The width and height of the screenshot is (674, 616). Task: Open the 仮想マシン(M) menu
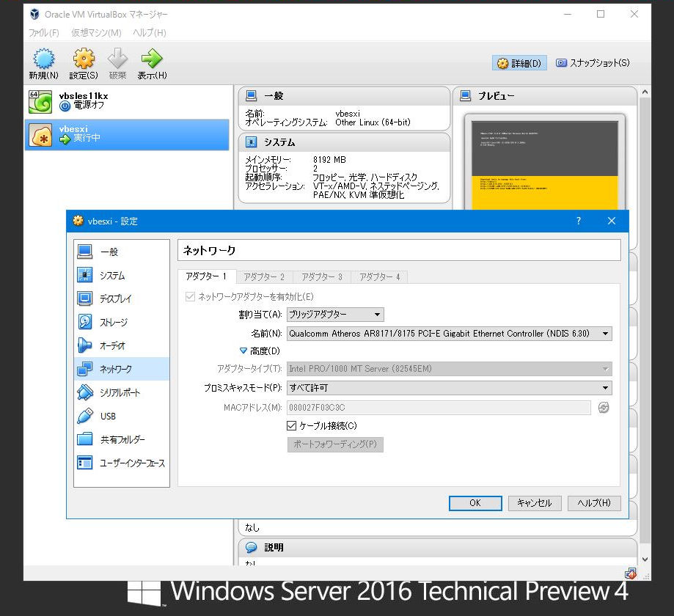[96, 33]
